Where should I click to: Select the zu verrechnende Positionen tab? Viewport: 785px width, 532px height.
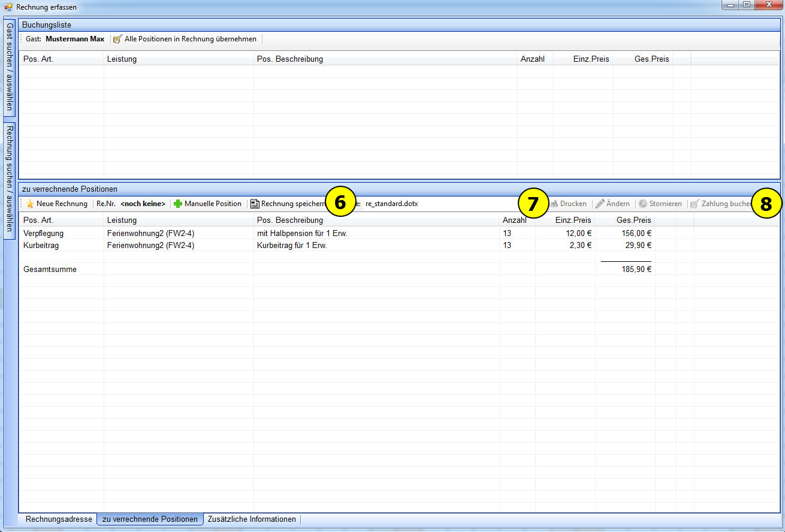click(x=150, y=519)
